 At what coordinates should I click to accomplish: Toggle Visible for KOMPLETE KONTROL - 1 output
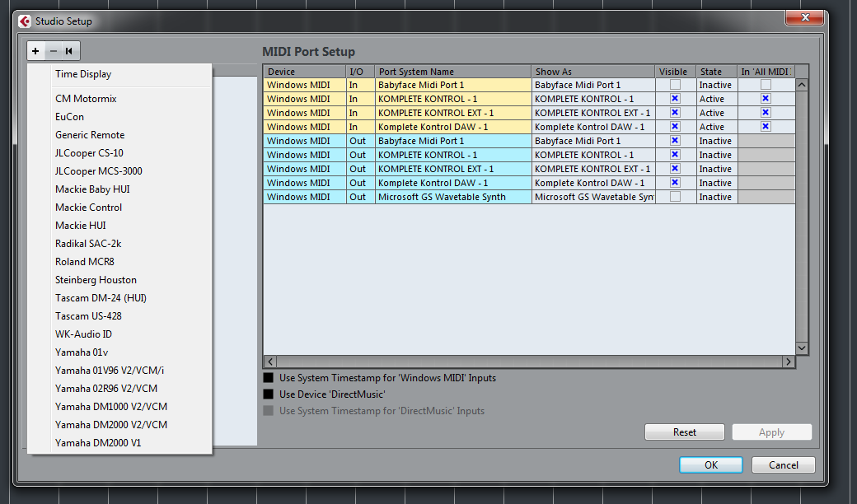tap(675, 155)
